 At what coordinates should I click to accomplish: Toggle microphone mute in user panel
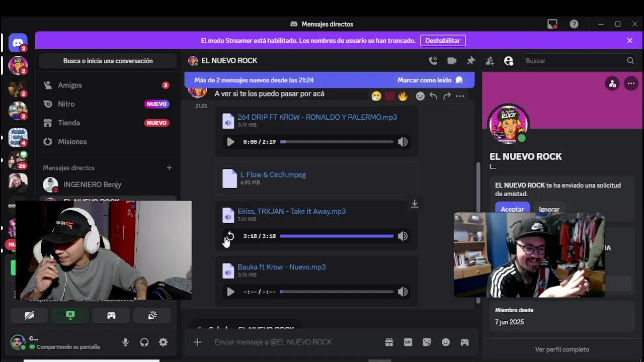coord(125,342)
